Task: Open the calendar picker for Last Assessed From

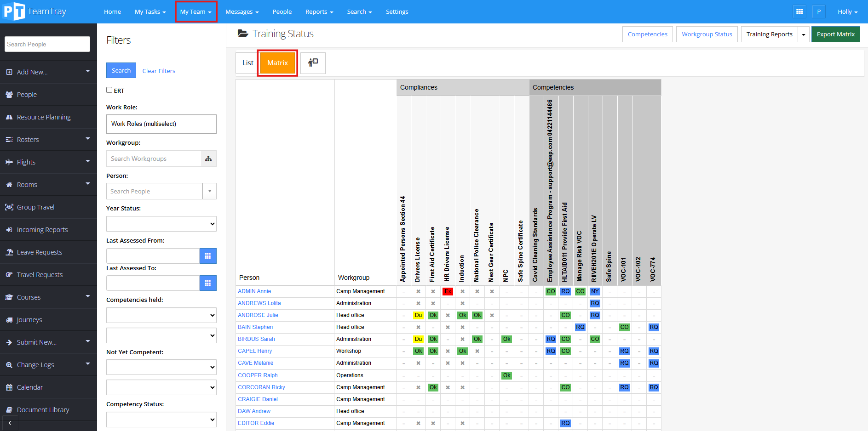Action: point(208,256)
